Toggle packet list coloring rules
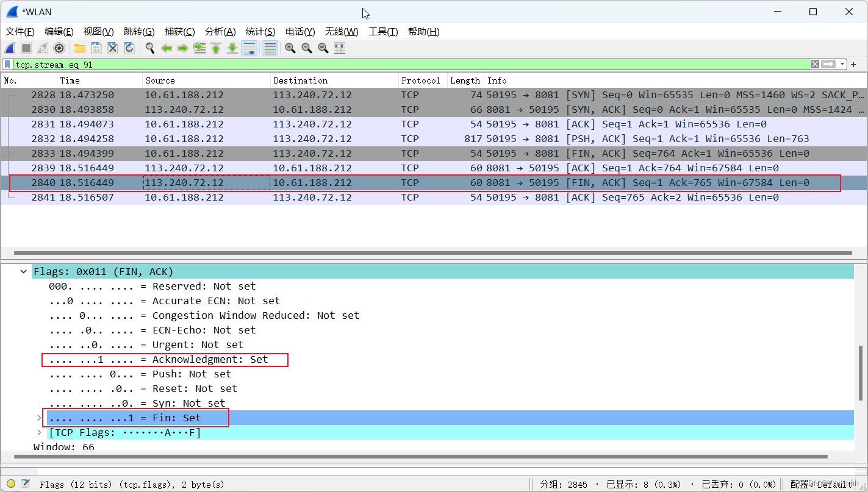 (x=270, y=48)
